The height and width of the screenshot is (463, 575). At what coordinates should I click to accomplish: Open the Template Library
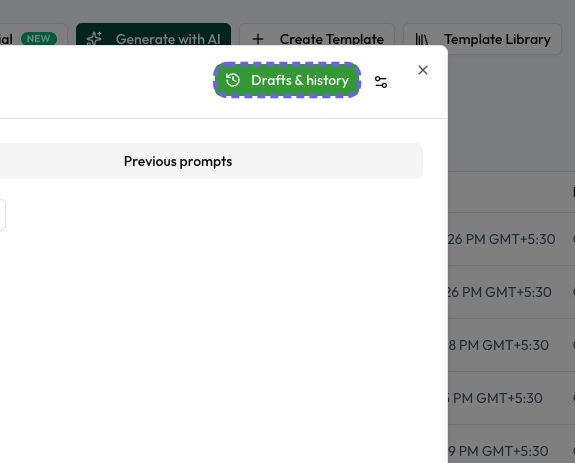point(483,39)
